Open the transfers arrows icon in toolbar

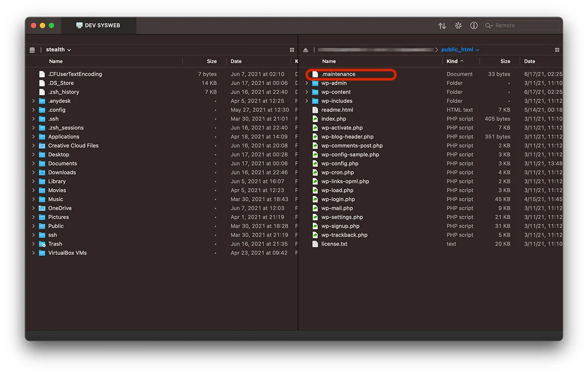[442, 25]
